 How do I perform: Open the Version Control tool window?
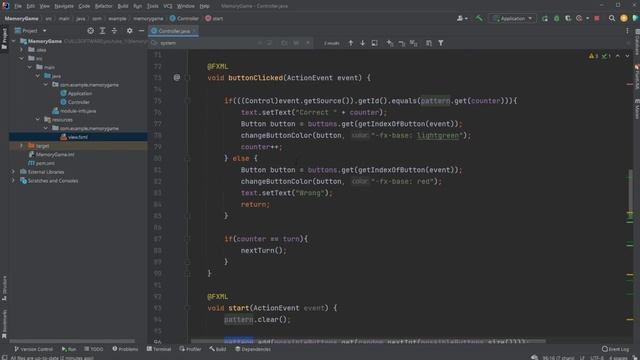point(33,349)
